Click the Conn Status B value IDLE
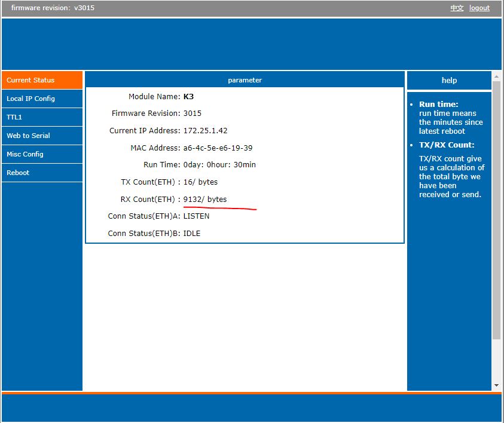The height and width of the screenshot is (423, 504). click(x=191, y=234)
